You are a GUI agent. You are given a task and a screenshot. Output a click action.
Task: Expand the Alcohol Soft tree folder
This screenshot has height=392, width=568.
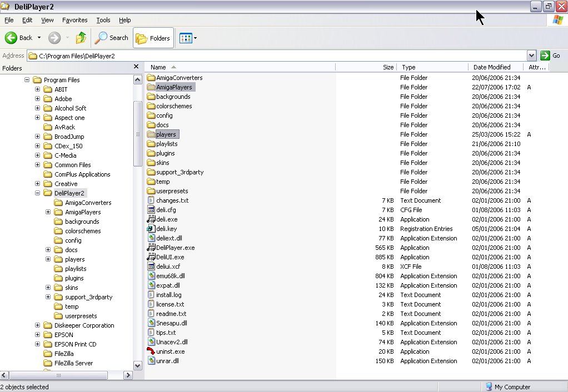click(37, 108)
